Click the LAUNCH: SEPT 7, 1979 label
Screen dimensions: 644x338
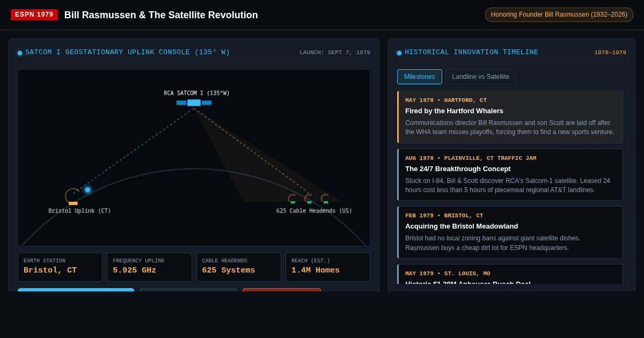point(335,53)
